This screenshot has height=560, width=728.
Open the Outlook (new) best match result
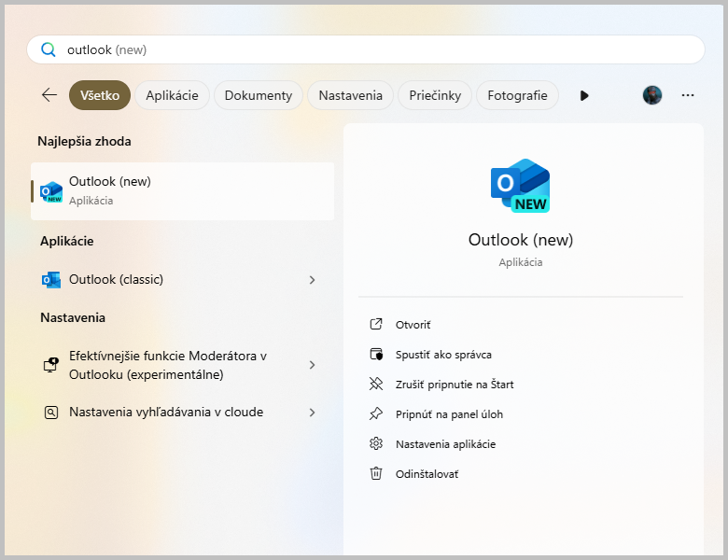click(x=182, y=190)
